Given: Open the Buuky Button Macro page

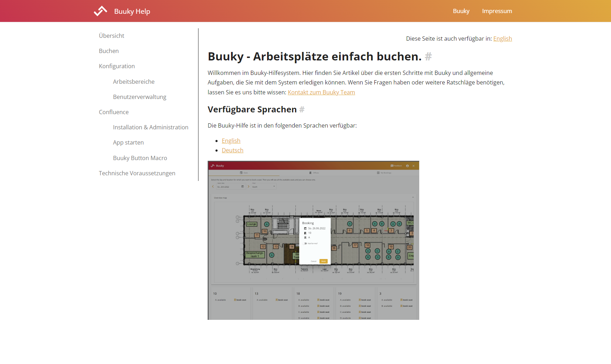Looking at the screenshot, I should 140,158.
